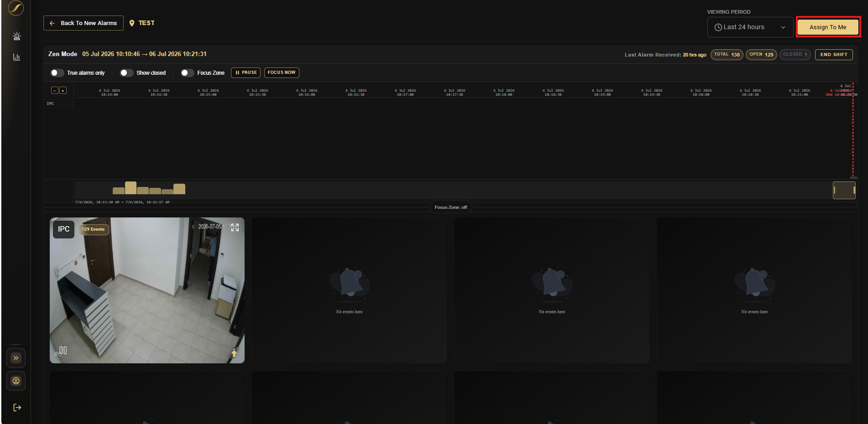
Task: Select the CLOSED 1 filter badge
Action: point(795,55)
